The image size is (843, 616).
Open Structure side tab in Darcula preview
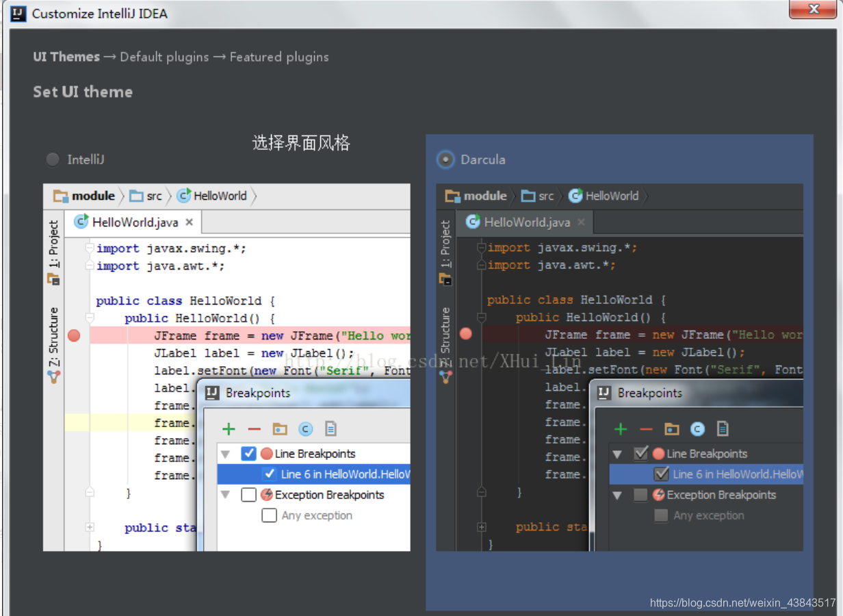pyautogui.click(x=445, y=337)
